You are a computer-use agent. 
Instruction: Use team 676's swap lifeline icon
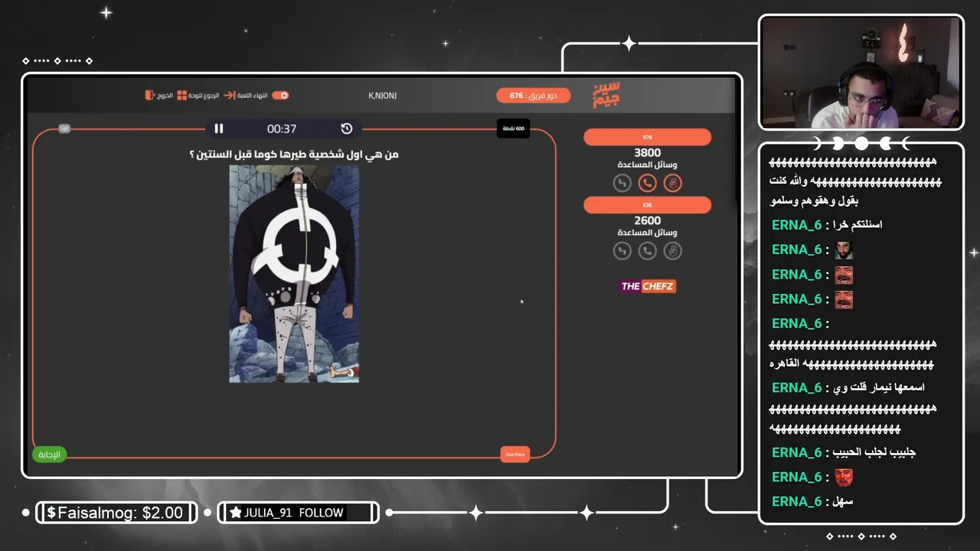click(622, 183)
